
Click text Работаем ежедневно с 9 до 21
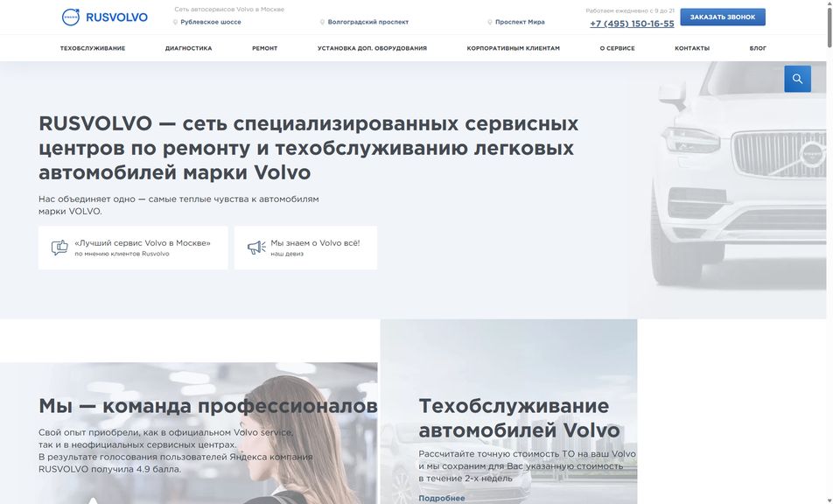pyautogui.click(x=630, y=10)
